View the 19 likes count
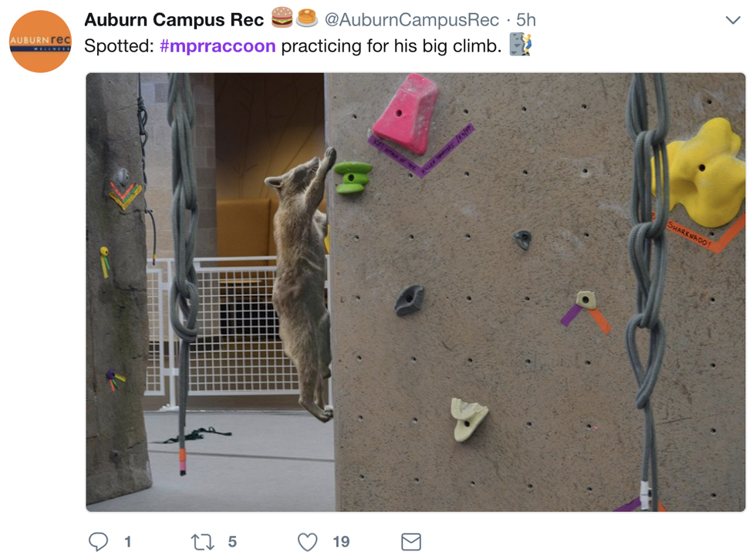The height and width of the screenshot is (552, 756). coord(341,542)
